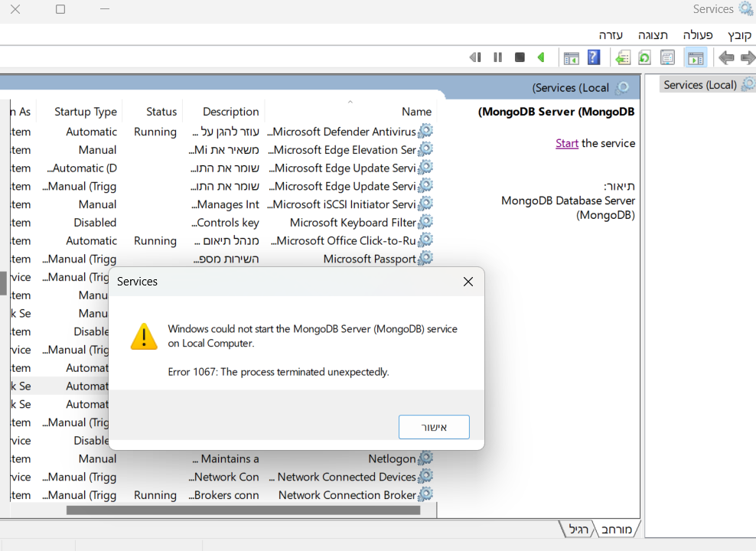Click the Refresh toolbar icon
756x551 pixels.
tap(644, 57)
